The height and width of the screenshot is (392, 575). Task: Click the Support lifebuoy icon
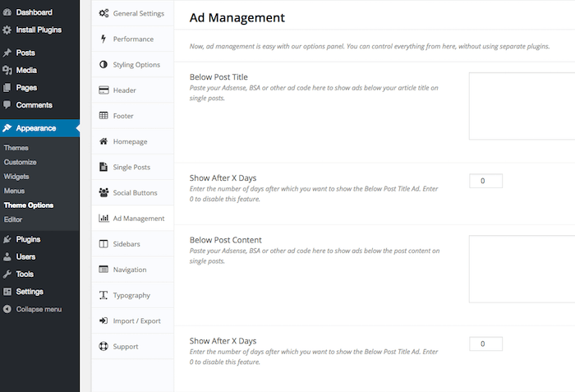coord(103,346)
